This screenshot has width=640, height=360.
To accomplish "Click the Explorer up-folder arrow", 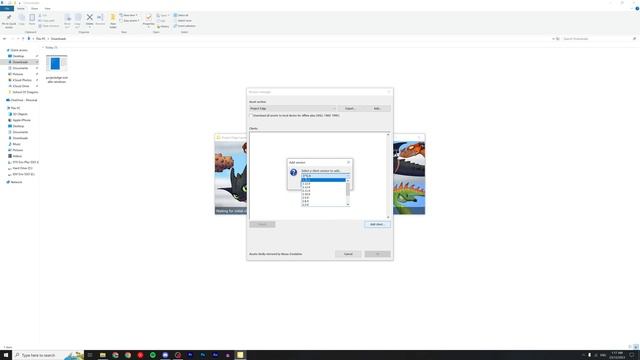I will pos(23,39).
